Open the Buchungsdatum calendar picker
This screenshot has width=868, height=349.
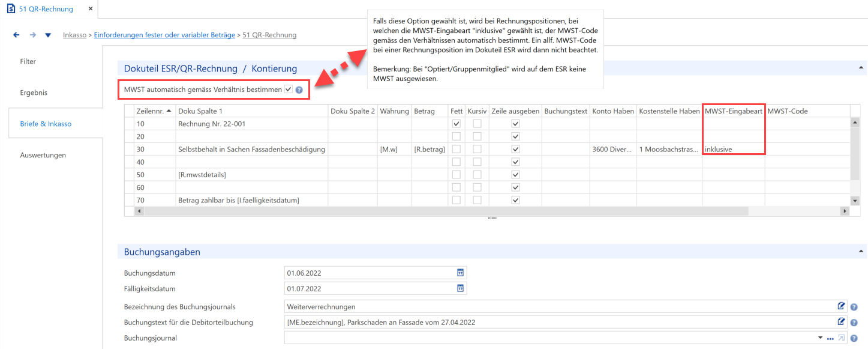[x=460, y=273]
